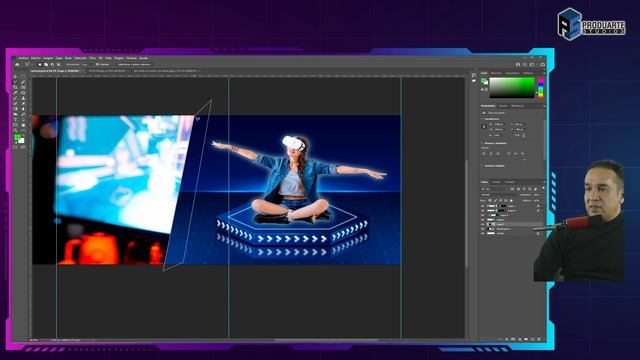Collapse the Alinear y distribuir section
Viewport: 640px width, 360px height.
tap(482, 143)
